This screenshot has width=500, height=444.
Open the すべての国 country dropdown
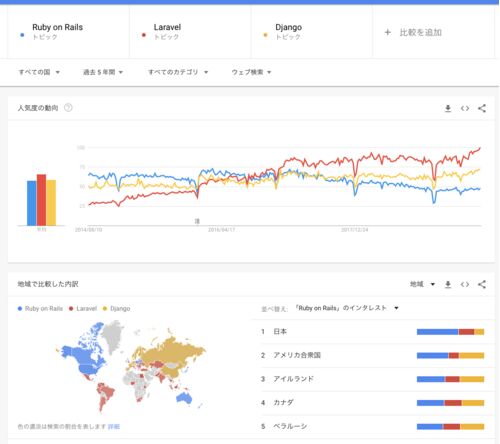pos(39,72)
